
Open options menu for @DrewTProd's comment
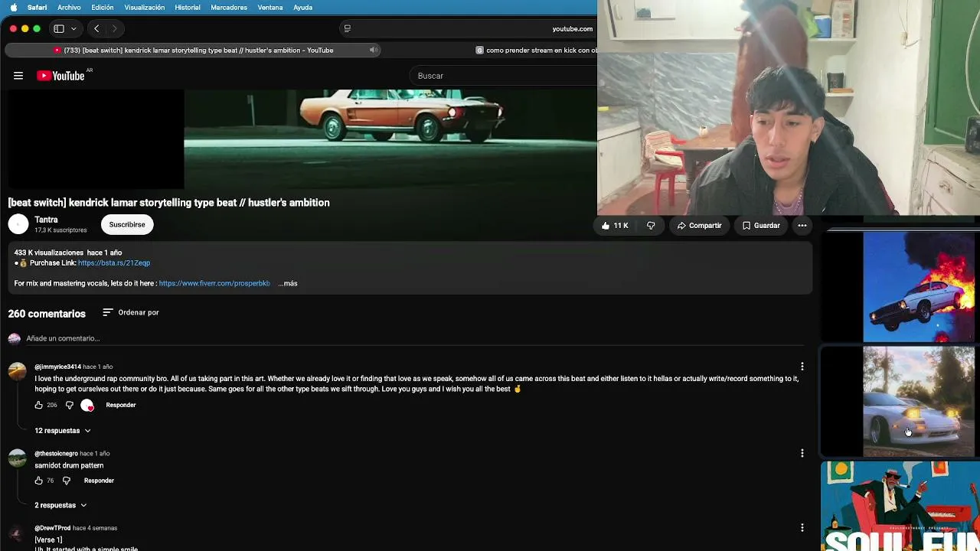coord(802,527)
